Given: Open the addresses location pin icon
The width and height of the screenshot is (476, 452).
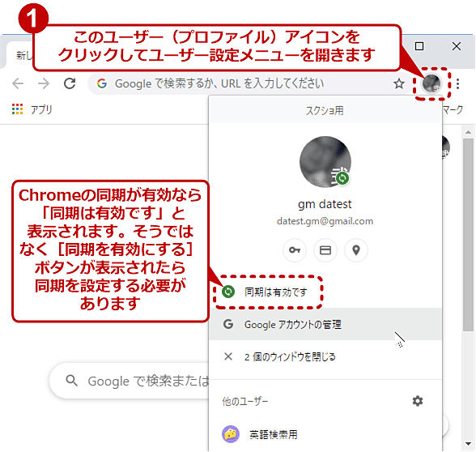Looking at the screenshot, I should tap(356, 250).
